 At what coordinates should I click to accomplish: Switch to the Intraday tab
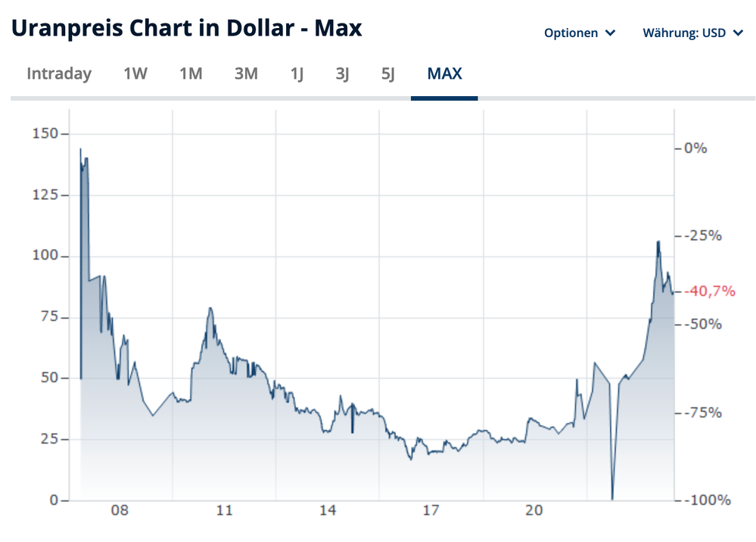(59, 74)
